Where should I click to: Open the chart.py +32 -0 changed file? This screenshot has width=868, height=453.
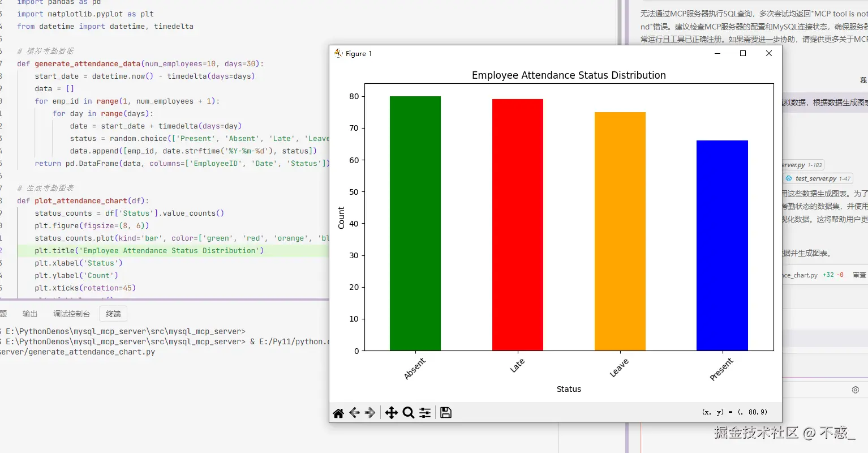[x=813, y=275]
